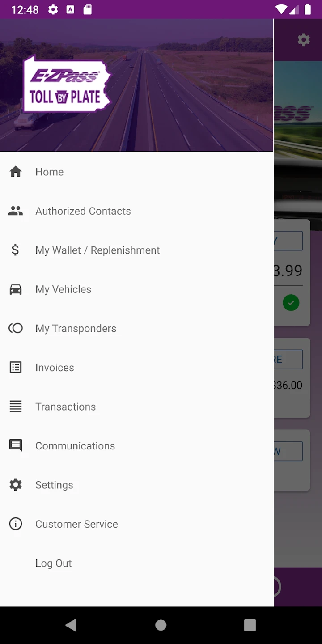Open My Wallet / Replenishment

[x=97, y=250]
